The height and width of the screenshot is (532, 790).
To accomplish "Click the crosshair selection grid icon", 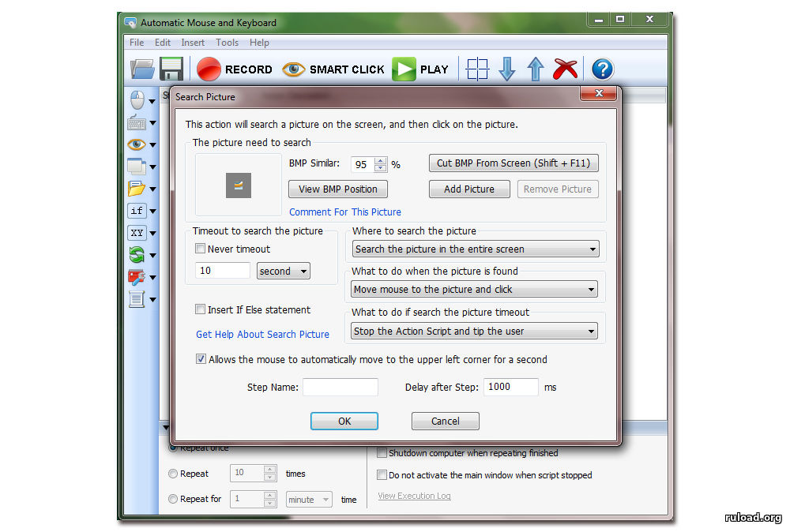I will 477,69.
